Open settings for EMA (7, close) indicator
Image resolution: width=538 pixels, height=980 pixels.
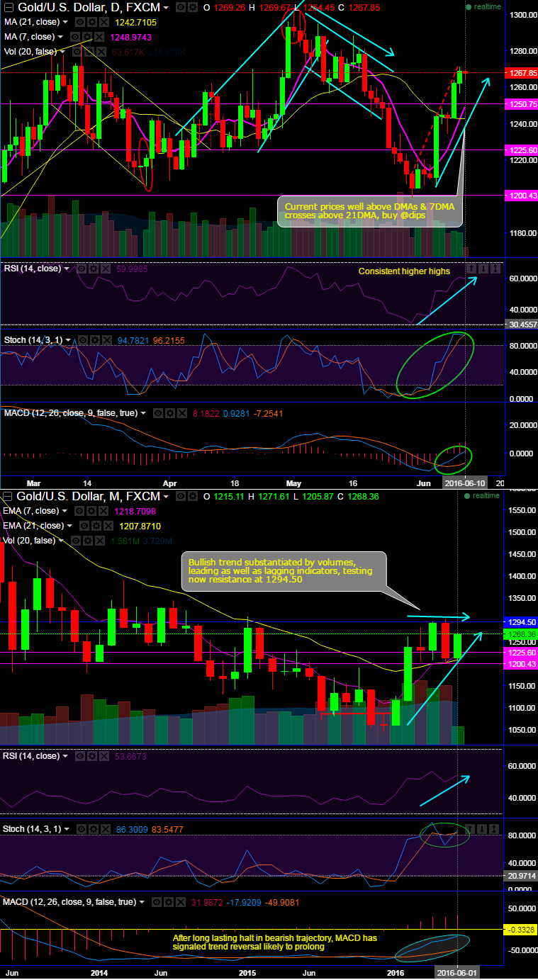[91, 511]
